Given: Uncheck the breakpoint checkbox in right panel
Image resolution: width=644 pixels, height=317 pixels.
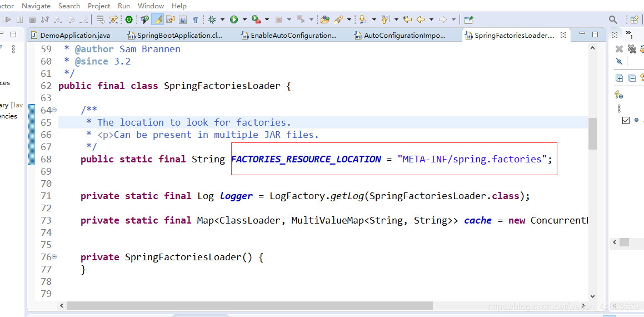Looking at the screenshot, I should (x=626, y=121).
